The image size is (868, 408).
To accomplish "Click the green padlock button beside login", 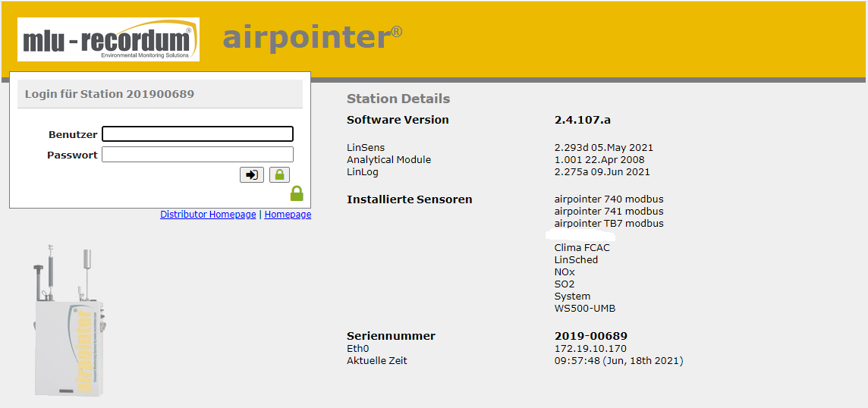I will pyautogui.click(x=279, y=175).
